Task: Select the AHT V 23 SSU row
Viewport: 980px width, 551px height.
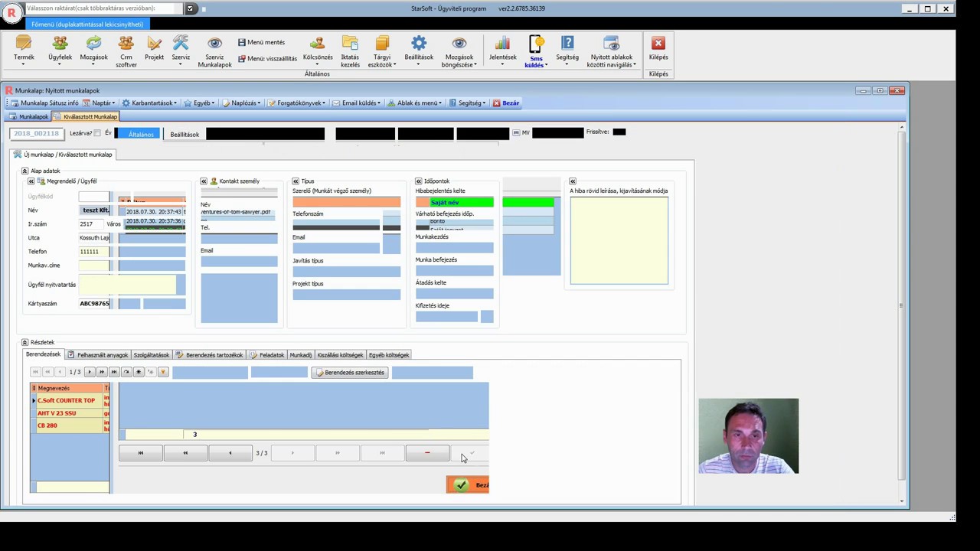Action: 70,413
